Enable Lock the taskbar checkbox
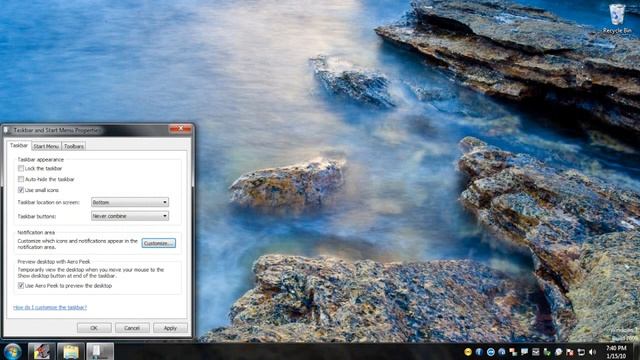This screenshot has width=640, height=360. [21, 168]
